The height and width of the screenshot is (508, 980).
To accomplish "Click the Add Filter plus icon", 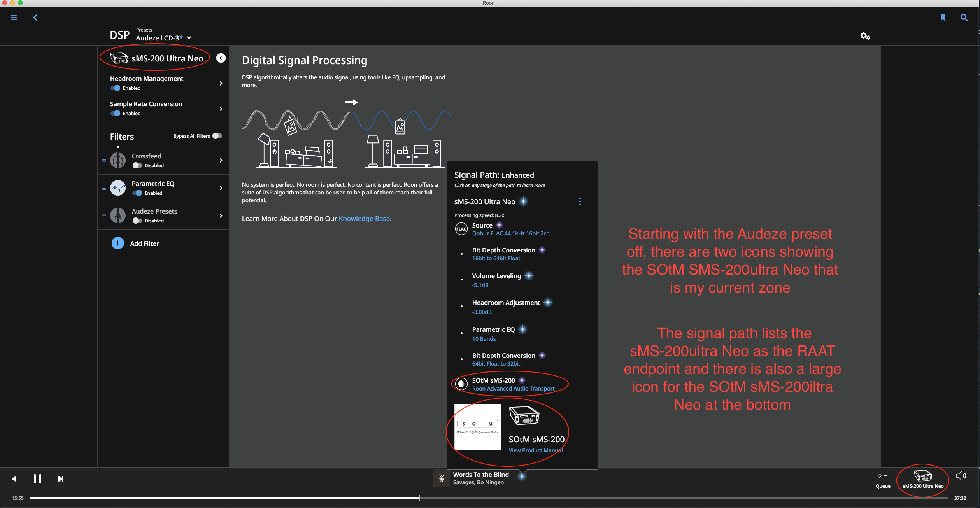I will [118, 243].
